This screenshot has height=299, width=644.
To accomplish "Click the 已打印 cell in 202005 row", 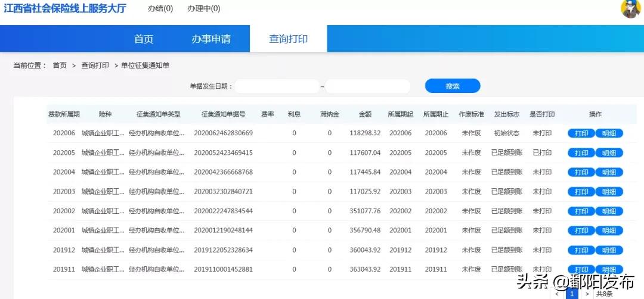I will 542,153.
